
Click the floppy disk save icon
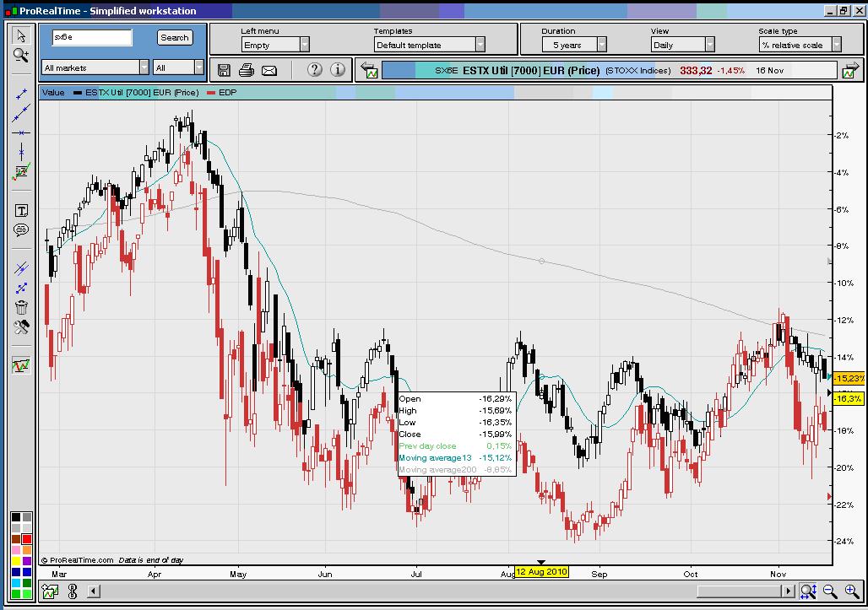pyautogui.click(x=224, y=70)
